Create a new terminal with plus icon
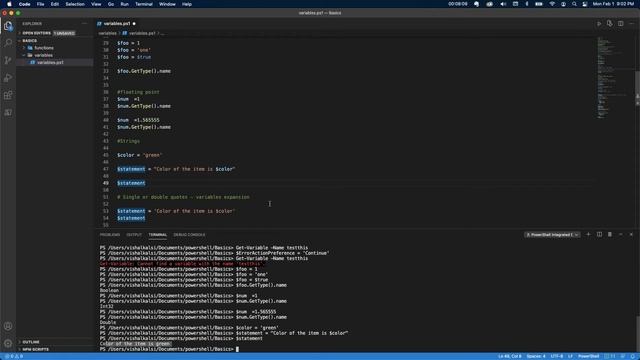Image resolution: width=640 pixels, height=360 pixels. point(588,235)
